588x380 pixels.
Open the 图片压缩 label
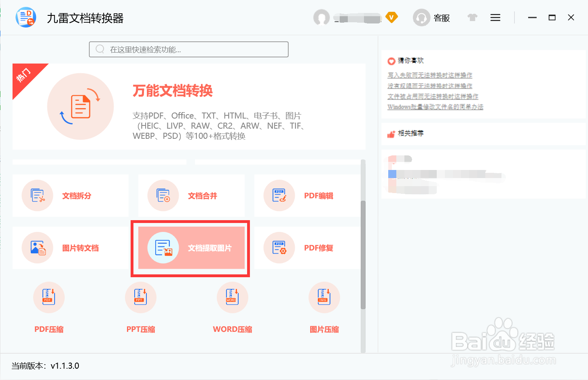pos(324,329)
